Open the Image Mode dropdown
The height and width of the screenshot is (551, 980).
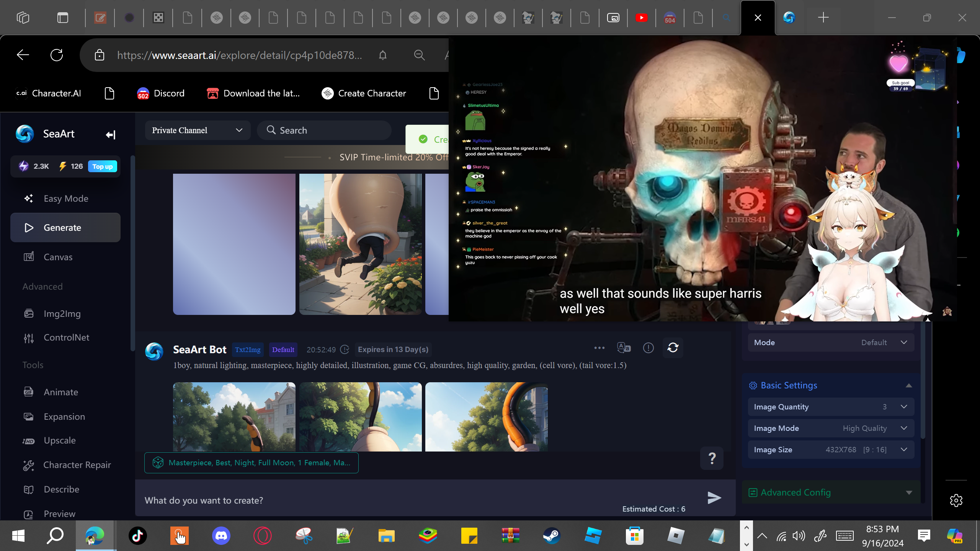pyautogui.click(x=831, y=428)
